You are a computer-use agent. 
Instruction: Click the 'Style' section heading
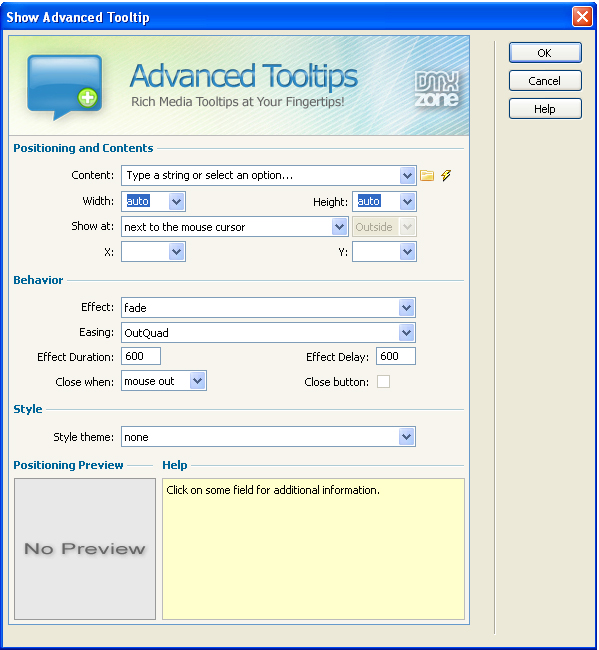click(x=28, y=409)
